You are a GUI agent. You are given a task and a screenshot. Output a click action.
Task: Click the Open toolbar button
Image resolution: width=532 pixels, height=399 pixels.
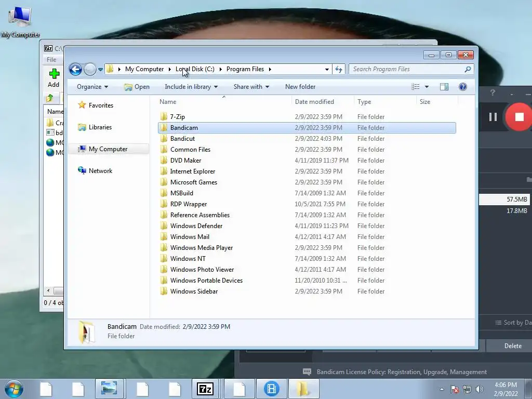(x=137, y=87)
